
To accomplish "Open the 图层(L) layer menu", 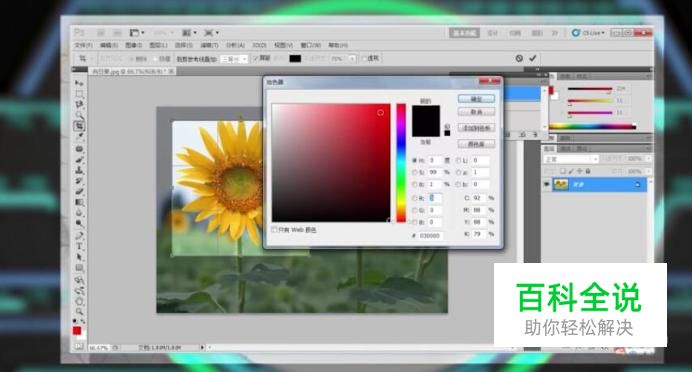I will point(158,45).
